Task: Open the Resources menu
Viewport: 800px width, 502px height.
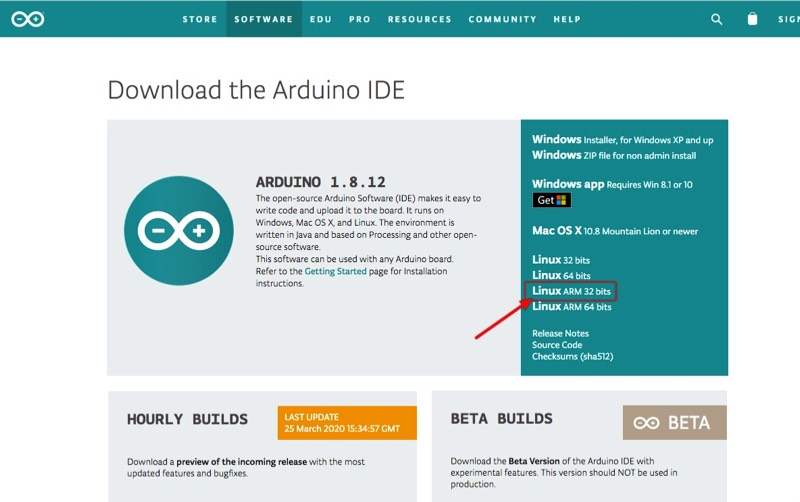Action: pos(418,19)
